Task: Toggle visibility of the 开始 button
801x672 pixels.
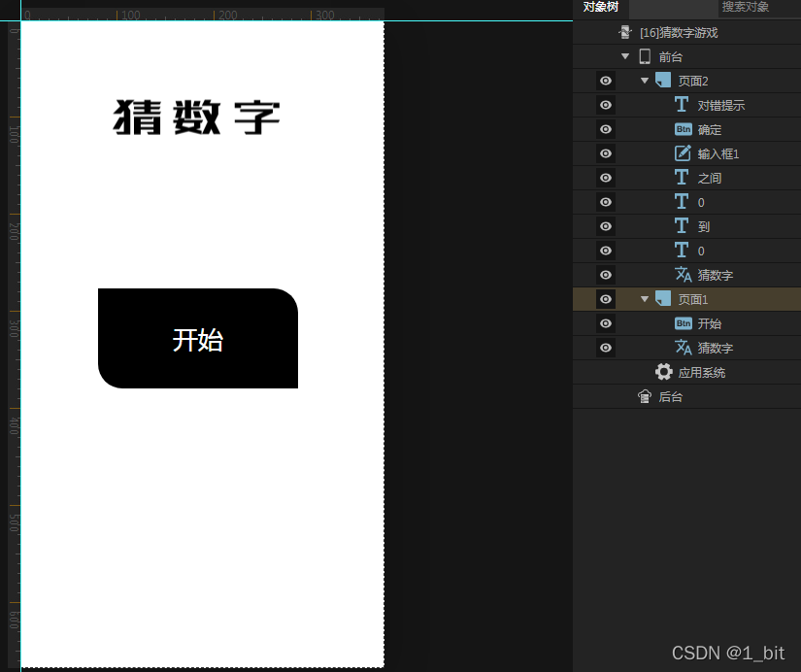Action: coord(605,323)
